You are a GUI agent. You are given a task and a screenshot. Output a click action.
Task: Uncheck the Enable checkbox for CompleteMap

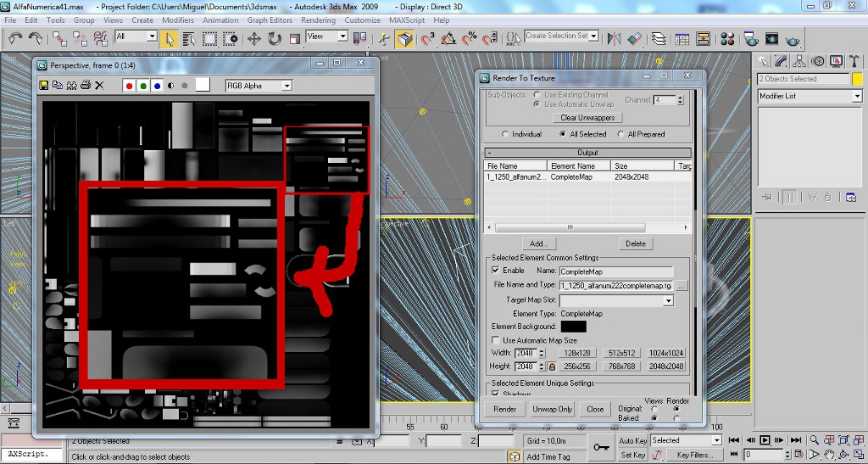[496, 271]
